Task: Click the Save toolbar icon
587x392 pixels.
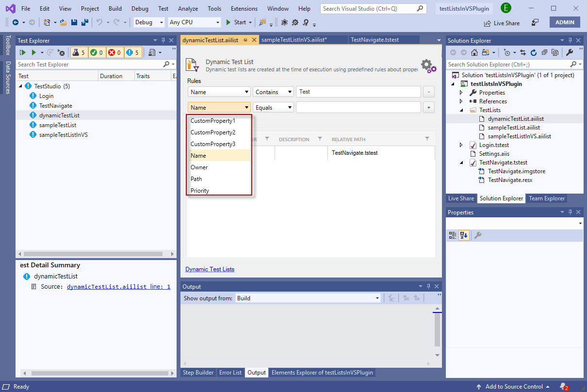Action: coord(74,22)
